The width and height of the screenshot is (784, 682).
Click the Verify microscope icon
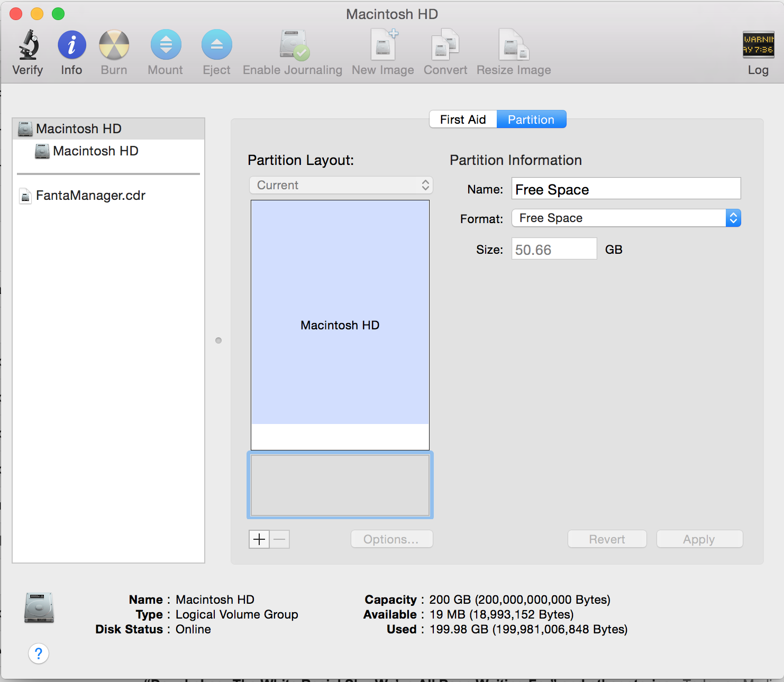point(28,45)
